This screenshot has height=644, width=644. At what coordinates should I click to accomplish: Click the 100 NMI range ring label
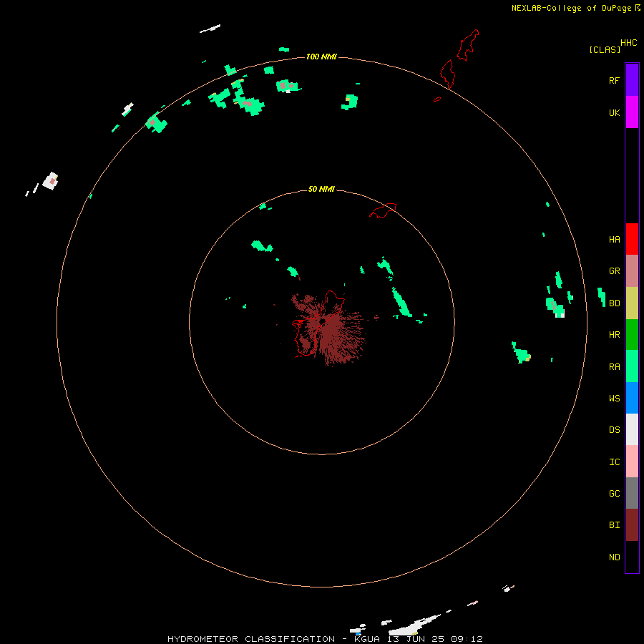[321, 57]
